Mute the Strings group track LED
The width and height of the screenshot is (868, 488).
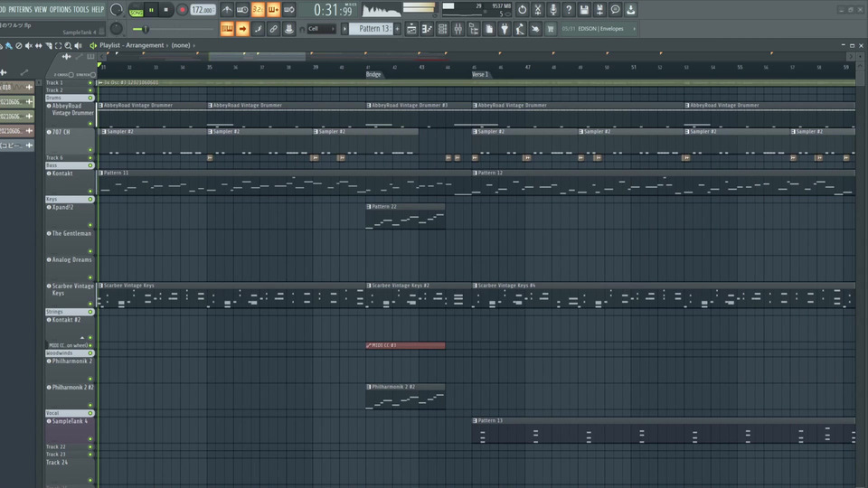tap(90, 312)
